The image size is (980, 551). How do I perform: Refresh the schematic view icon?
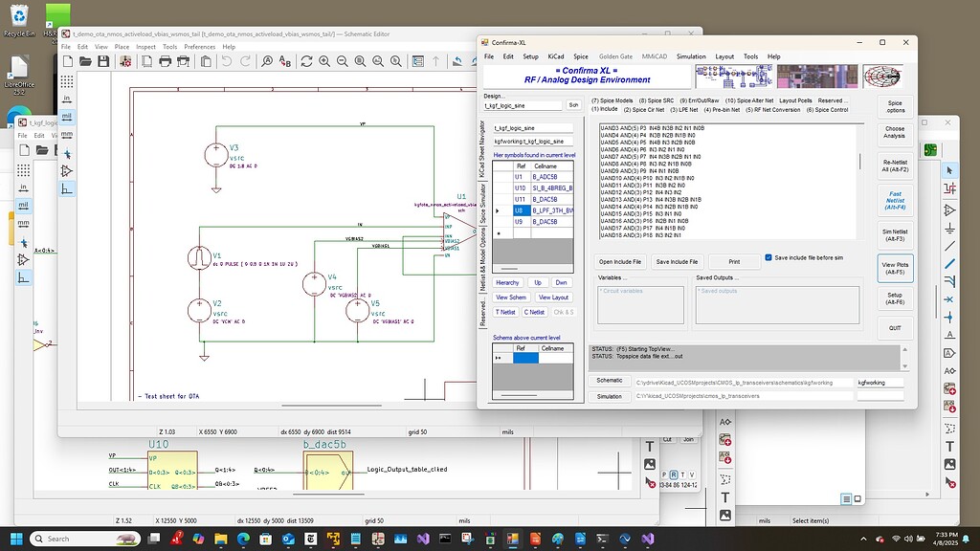tap(306, 61)
